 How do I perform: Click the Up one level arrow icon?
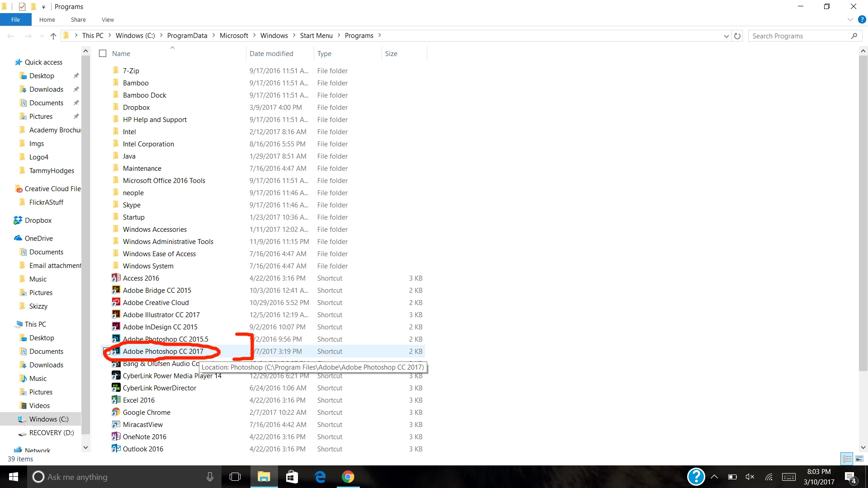[x=53, y=36]
